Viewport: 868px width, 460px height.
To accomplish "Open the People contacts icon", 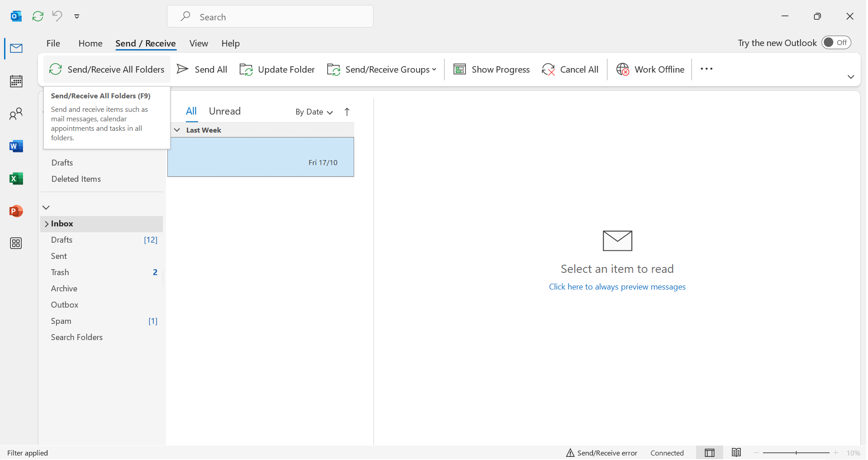I will pos(16,114).
